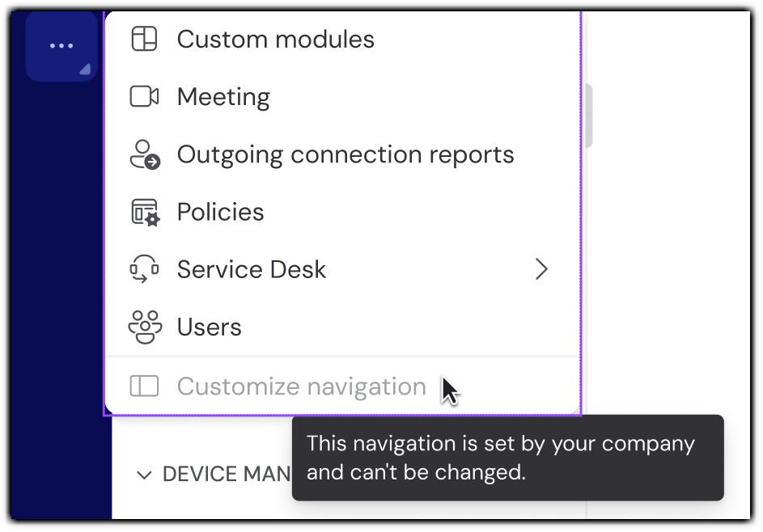Click the Meeting video camera icon
The height and width of the screenshot is (532, 763).
click(x=144, y=97)
